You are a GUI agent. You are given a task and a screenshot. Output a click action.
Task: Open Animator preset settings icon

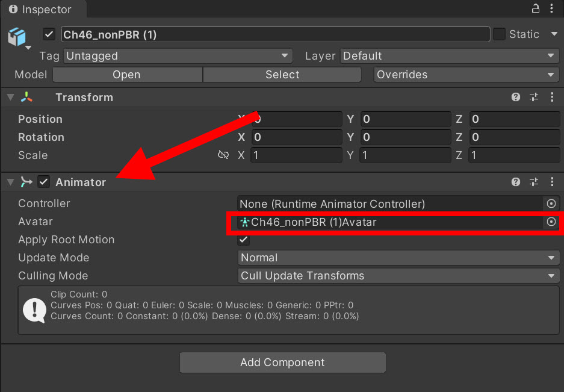click(534, 182)
